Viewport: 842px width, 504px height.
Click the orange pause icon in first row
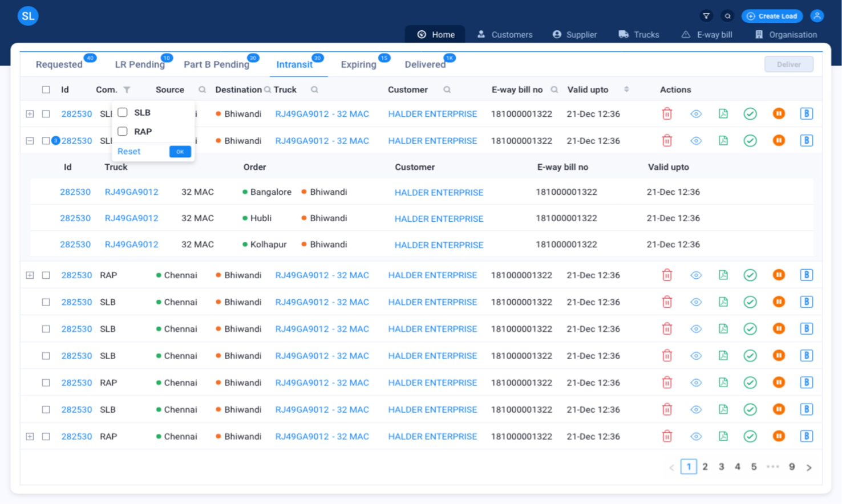(x=778, y=114)
